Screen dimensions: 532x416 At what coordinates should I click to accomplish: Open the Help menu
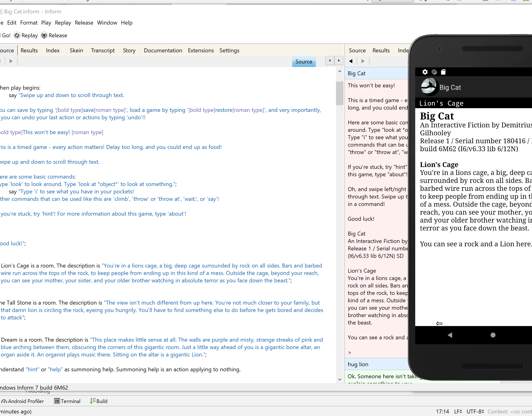point(127,23)
